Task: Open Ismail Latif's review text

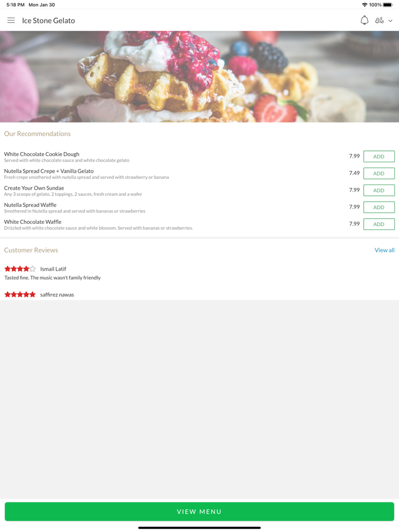Action: pos(52,277)
